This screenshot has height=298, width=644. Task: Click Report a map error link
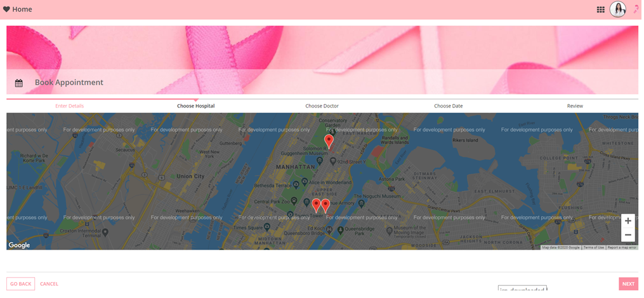(x=622, y=247)
